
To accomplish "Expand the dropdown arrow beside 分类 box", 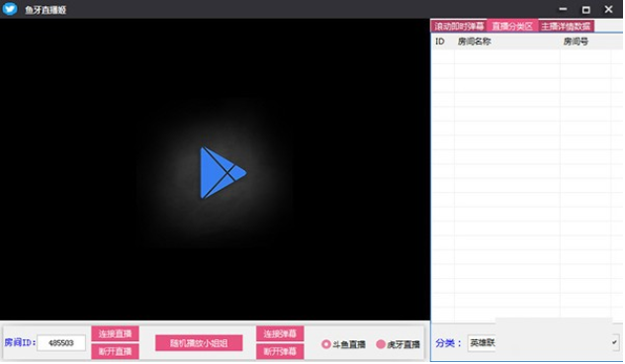I will (x=615, y=342).
